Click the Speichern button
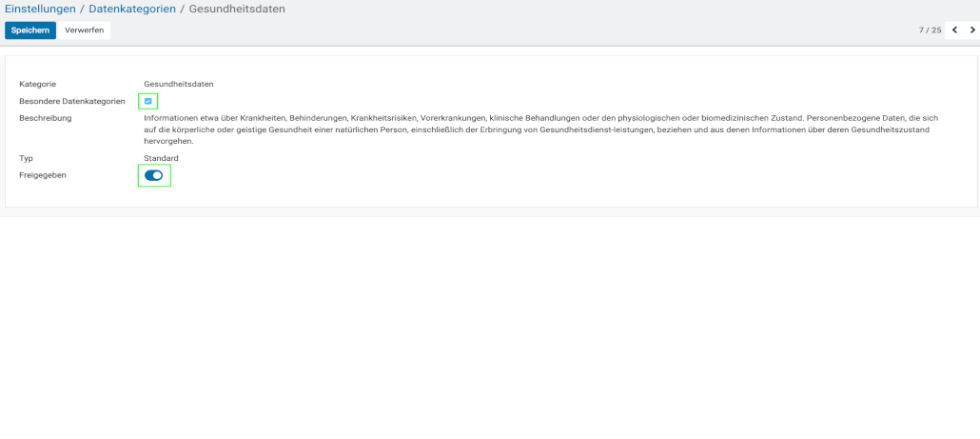The image size is (980, 439). click(30, 30)
